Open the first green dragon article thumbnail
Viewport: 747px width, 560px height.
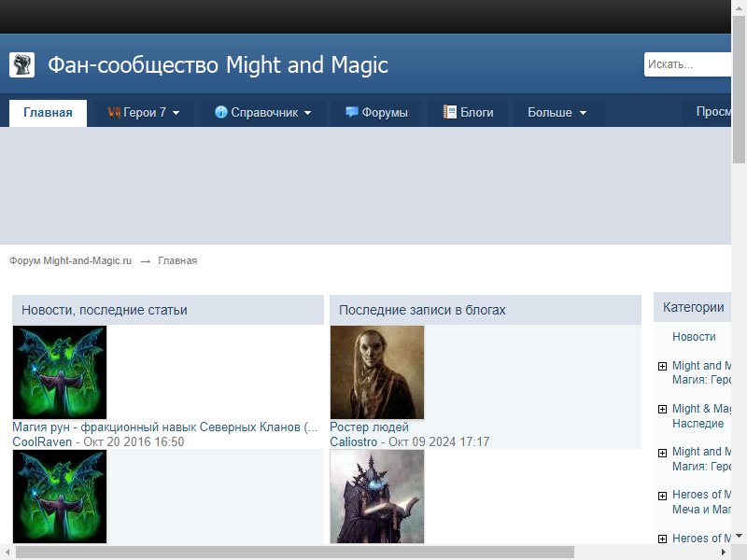(x=60, y=372)
